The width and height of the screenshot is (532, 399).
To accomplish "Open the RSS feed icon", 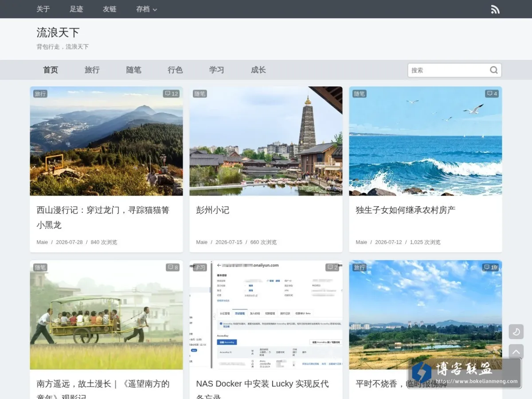I will click(495, 9).
